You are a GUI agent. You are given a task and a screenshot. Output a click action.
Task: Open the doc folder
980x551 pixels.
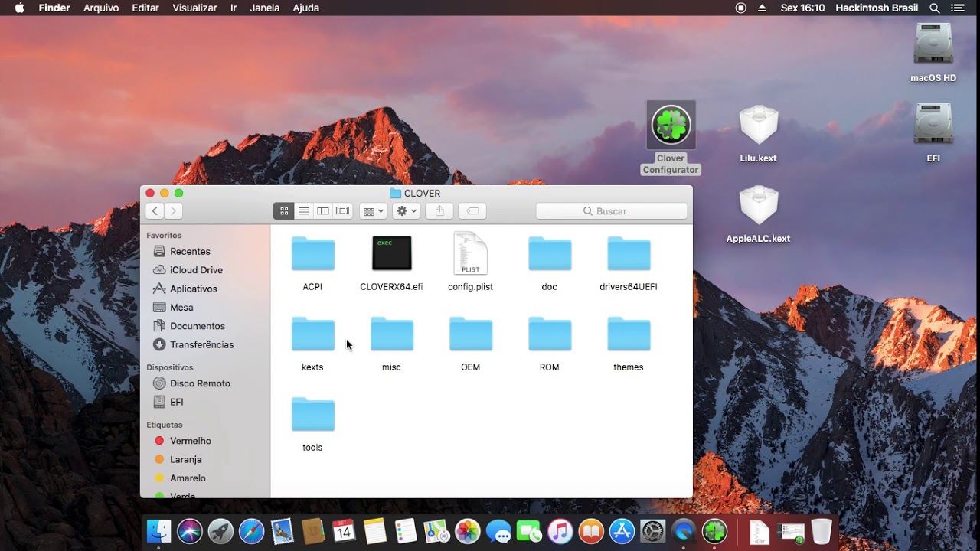coord(550,254)
